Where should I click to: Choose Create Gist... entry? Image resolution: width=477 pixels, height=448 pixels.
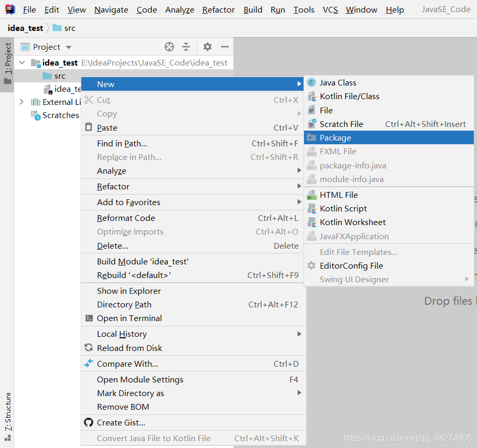192,422
